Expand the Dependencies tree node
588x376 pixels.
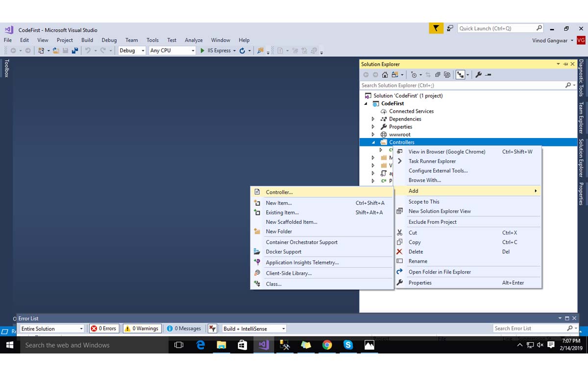tap(373, 119)
